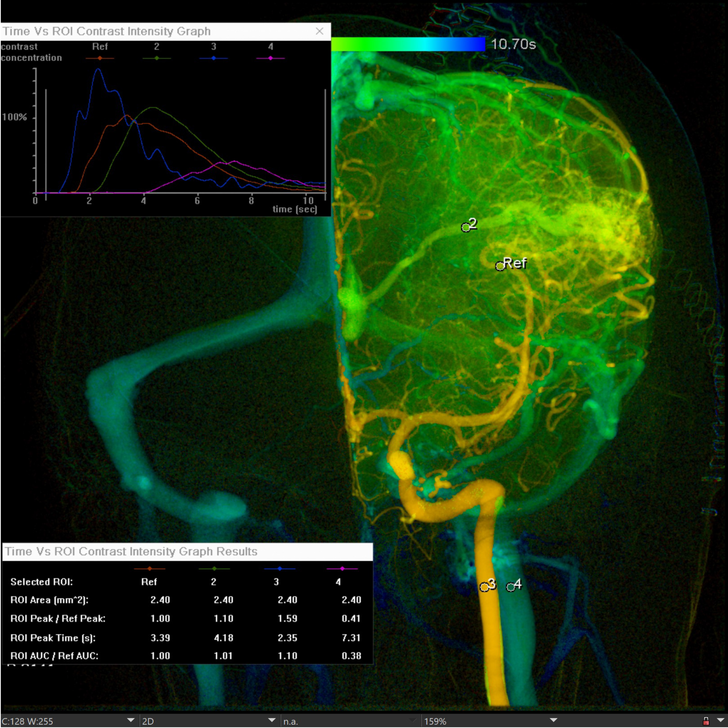Click the left time cursor line in graph
Image resolution: width=728 pixels, height=728 pixels.
click(x=46, y=143)
